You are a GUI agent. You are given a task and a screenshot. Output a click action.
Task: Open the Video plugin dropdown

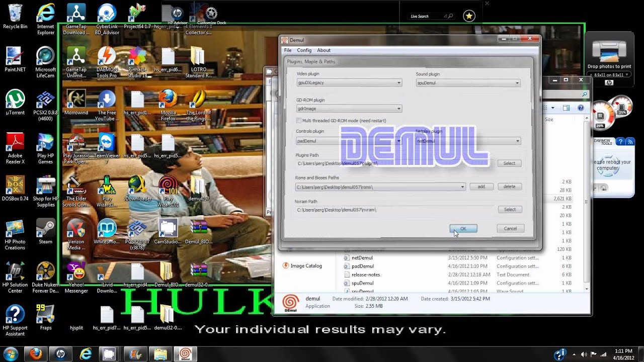click(349, 82)
